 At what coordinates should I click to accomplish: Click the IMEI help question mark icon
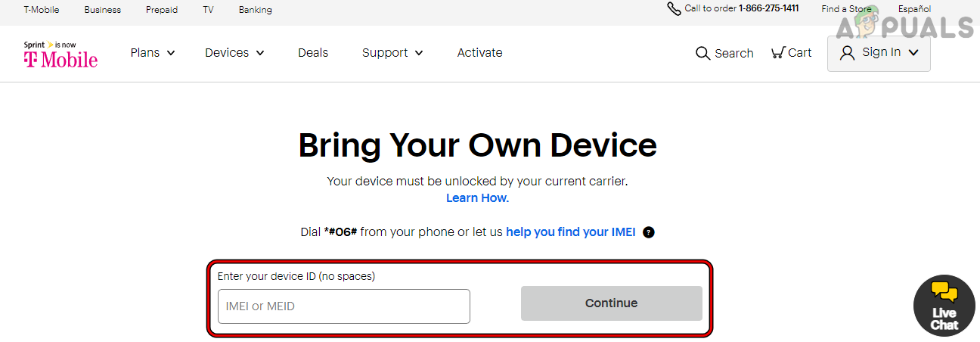click(x=648, y=232)
